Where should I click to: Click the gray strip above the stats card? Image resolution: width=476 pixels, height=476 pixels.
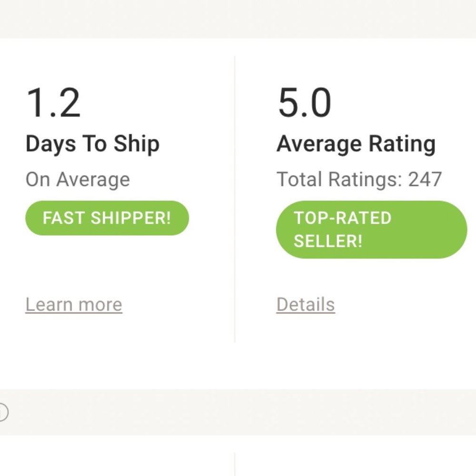tap(238, 19)
